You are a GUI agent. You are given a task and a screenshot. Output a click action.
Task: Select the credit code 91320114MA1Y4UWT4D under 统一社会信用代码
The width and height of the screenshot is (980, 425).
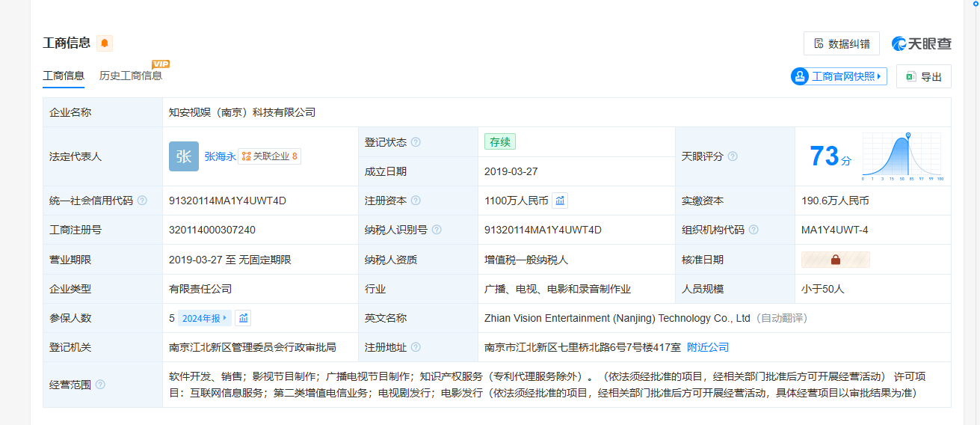[x=227, y=201]
